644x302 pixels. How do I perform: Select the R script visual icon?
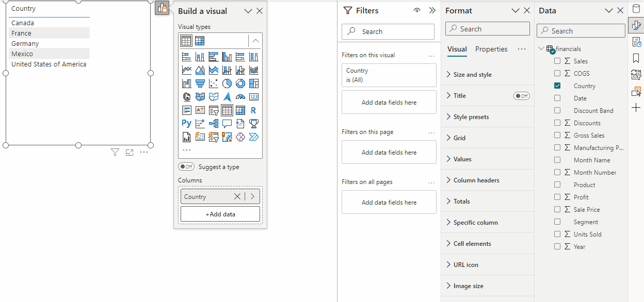[x=253, y=110]
